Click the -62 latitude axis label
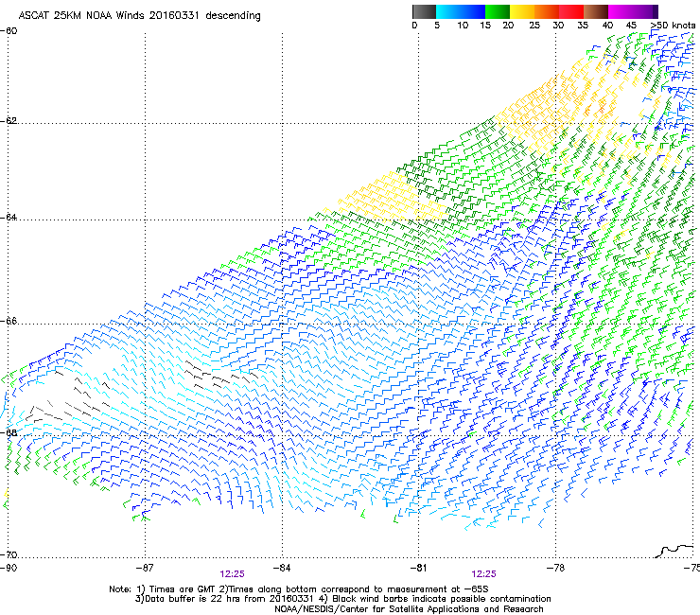The image size is (700, 615). 9,121
